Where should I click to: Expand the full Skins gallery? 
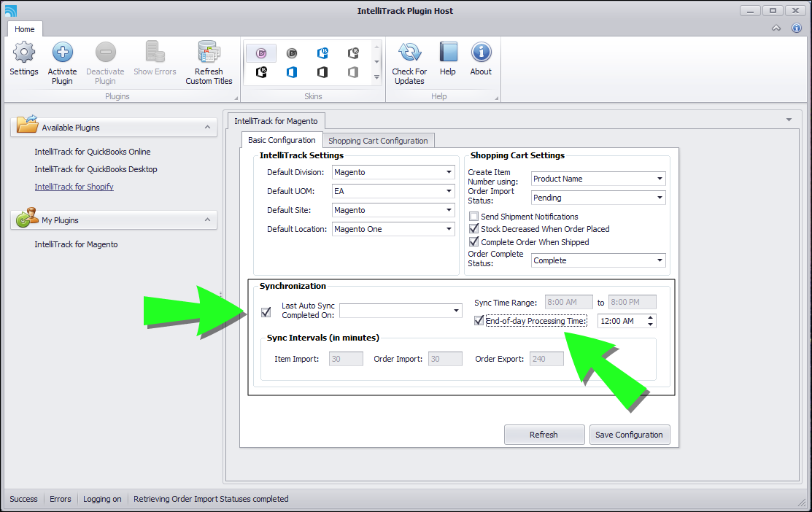tap(377, 77)
